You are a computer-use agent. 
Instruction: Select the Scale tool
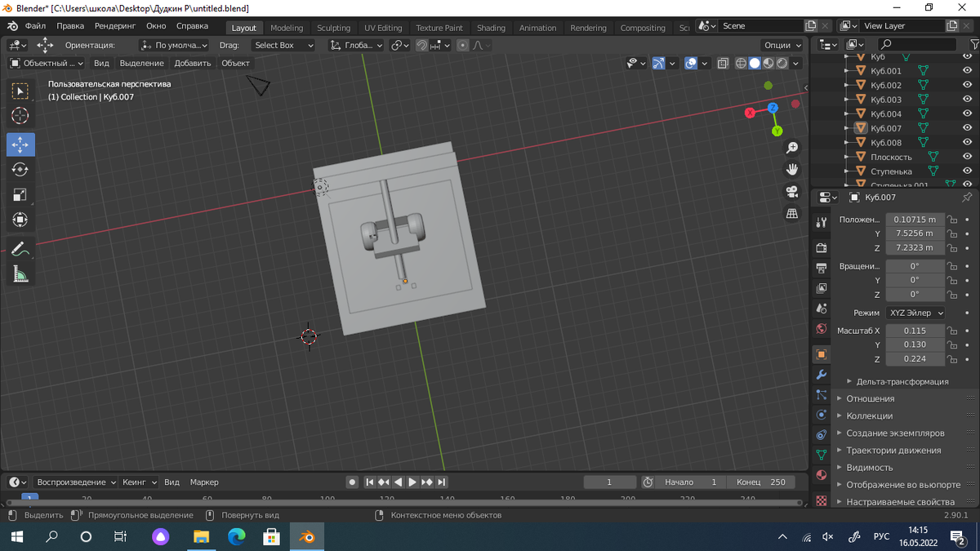coord(20,195)
